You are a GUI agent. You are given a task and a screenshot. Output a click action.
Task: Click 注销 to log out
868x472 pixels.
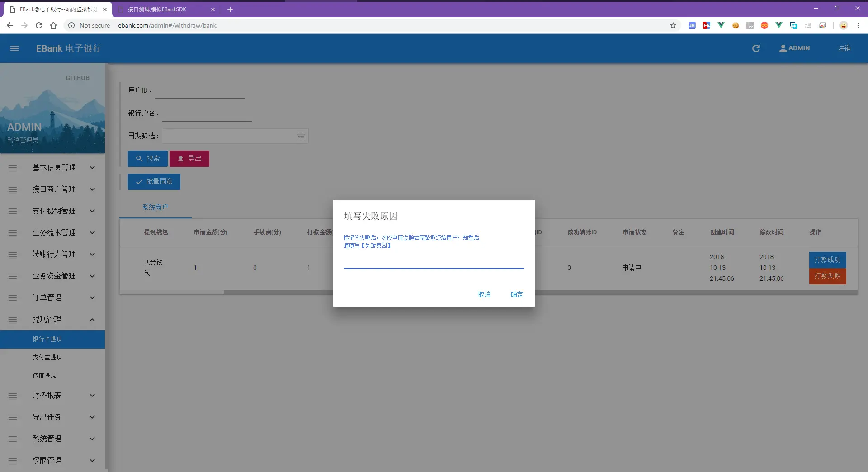pyautogui.click(x=844, y=48)
